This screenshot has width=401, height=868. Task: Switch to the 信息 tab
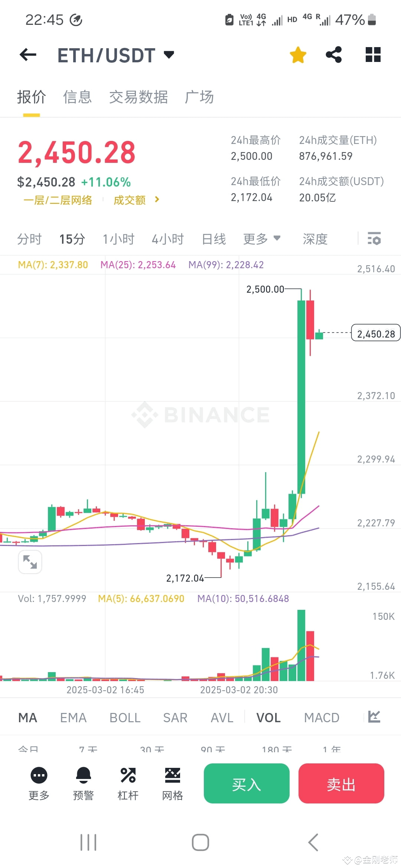pos(78,97)
